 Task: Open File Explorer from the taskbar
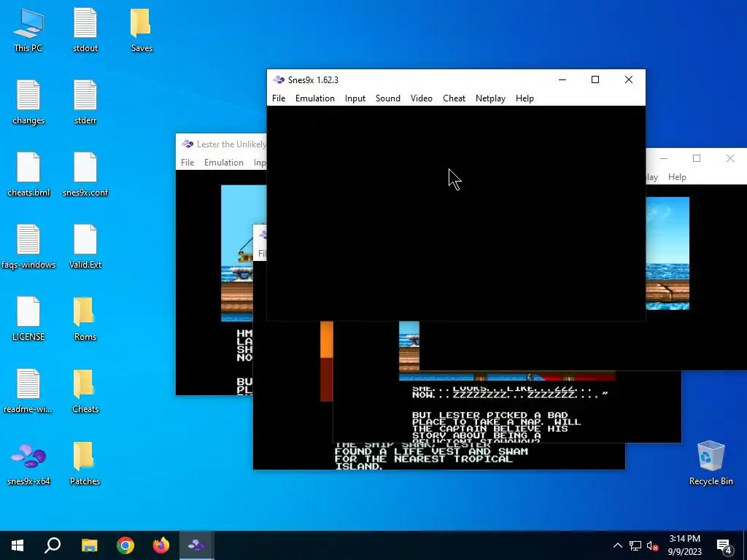coord(89,545)
